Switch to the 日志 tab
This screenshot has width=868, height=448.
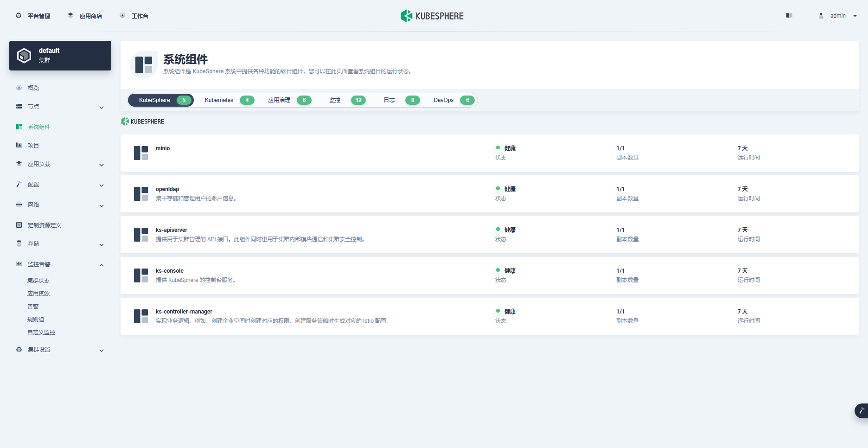click(x=401, y=100)
